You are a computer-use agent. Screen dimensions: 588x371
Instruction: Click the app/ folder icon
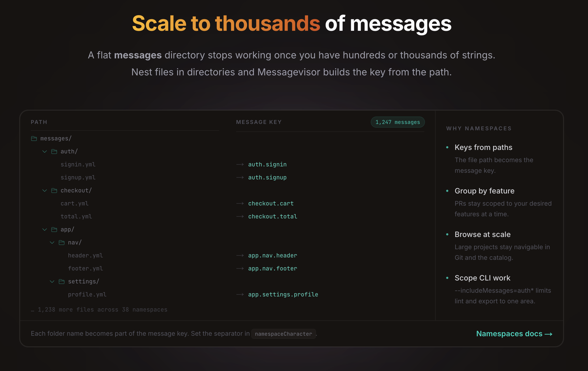tap(54, 230)
